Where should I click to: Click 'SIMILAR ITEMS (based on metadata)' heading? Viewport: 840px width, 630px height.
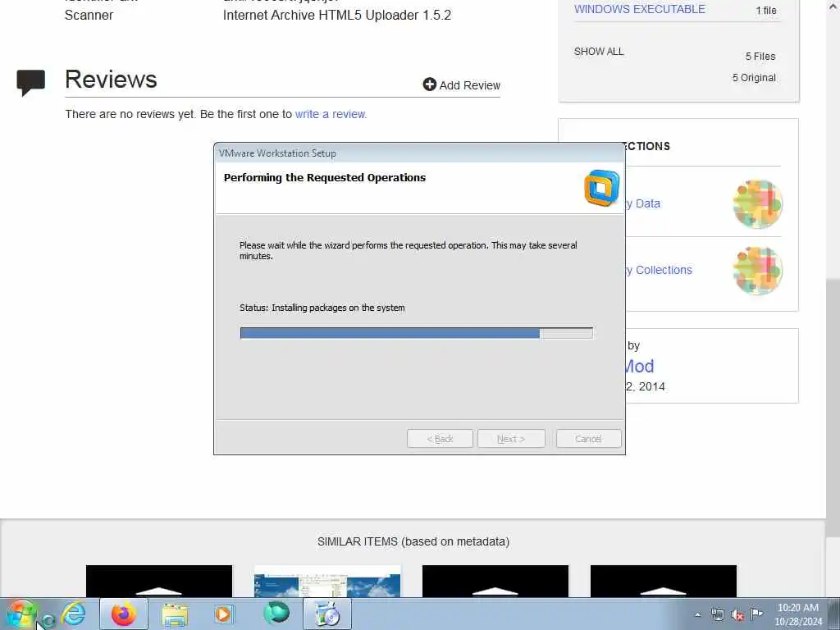413,541
